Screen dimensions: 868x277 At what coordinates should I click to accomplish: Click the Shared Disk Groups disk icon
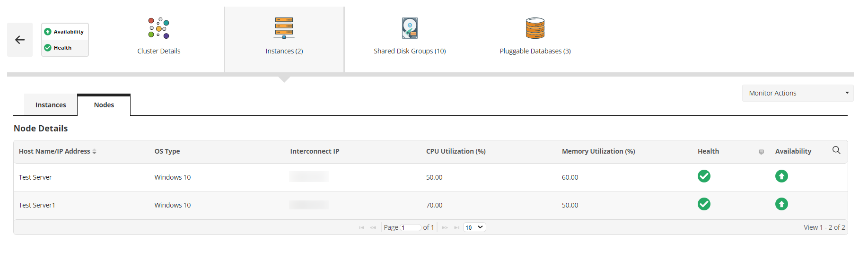(x=410, y=28)
